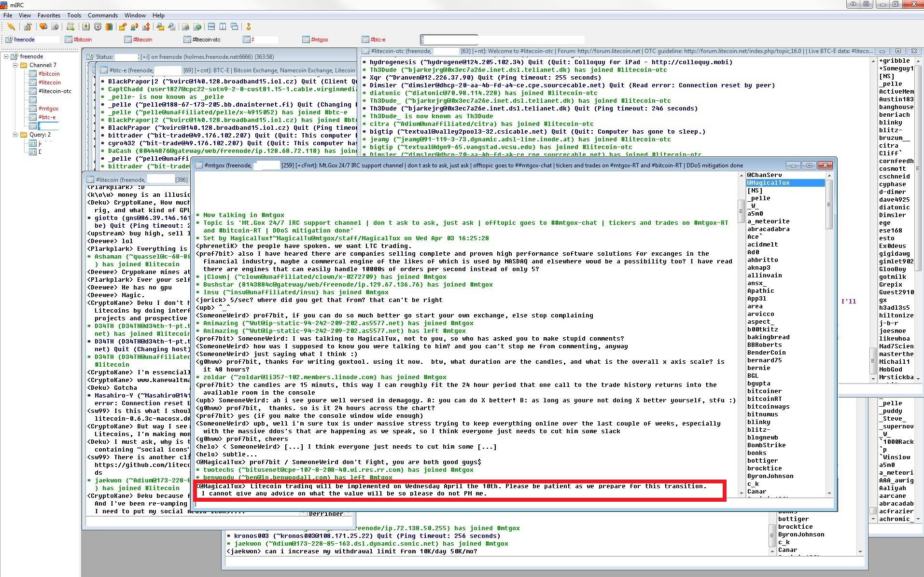Open the File menu

[x=8, y=15]
